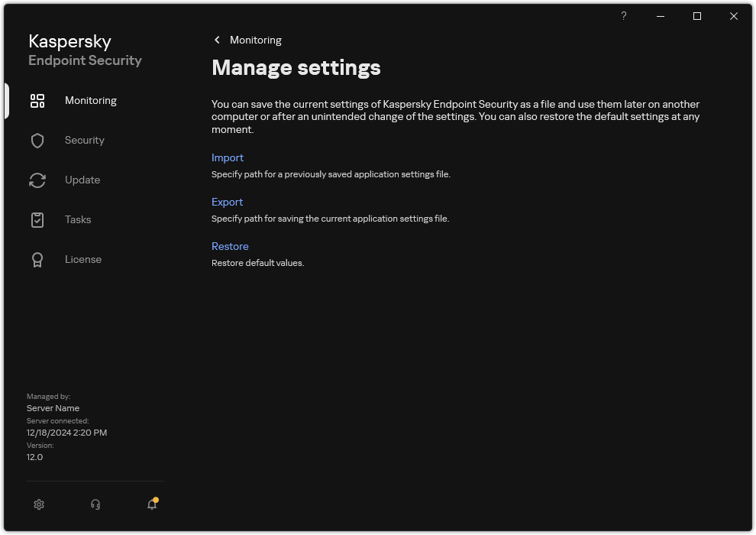The width and height of the screenshot is (756, 535).
Task: Switch to the Security section
Action: (x=84, y=140)
